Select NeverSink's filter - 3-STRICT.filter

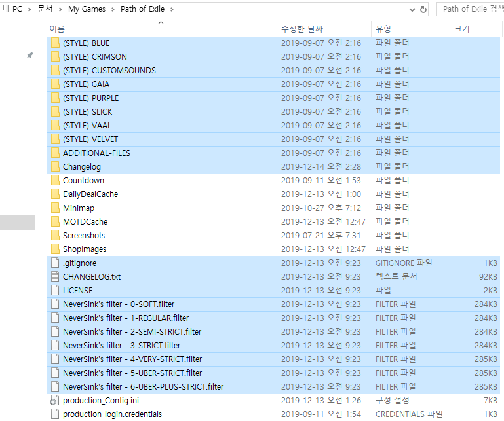point(121,346)
